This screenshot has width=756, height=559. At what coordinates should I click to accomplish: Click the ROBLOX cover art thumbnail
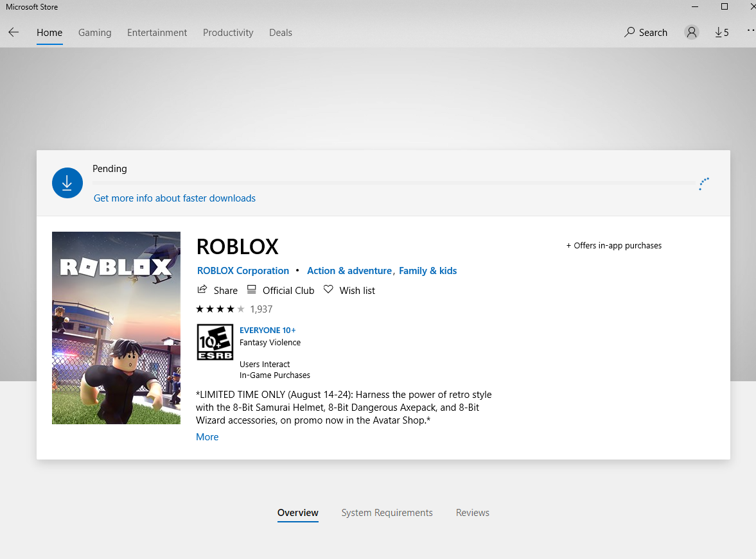[116, 328]
